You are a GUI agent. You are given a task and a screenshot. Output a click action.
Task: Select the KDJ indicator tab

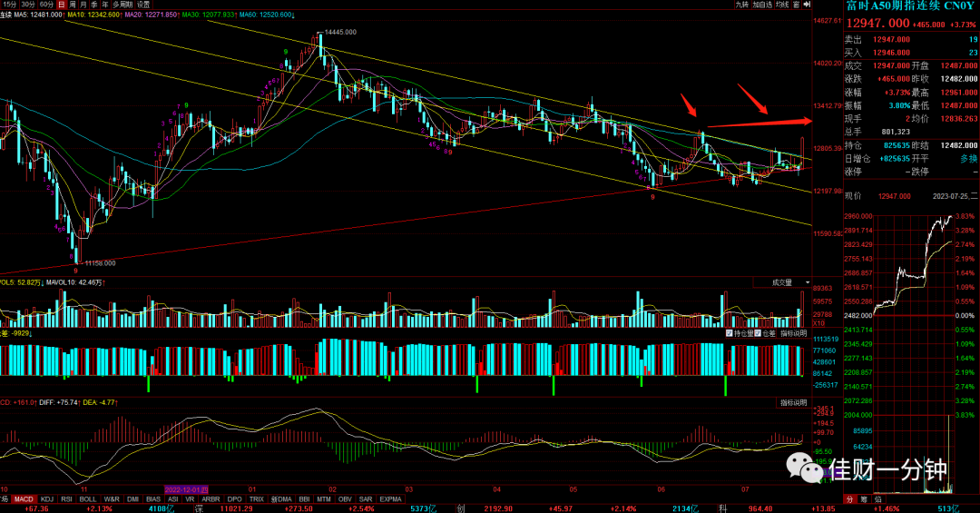pos(47,499)
